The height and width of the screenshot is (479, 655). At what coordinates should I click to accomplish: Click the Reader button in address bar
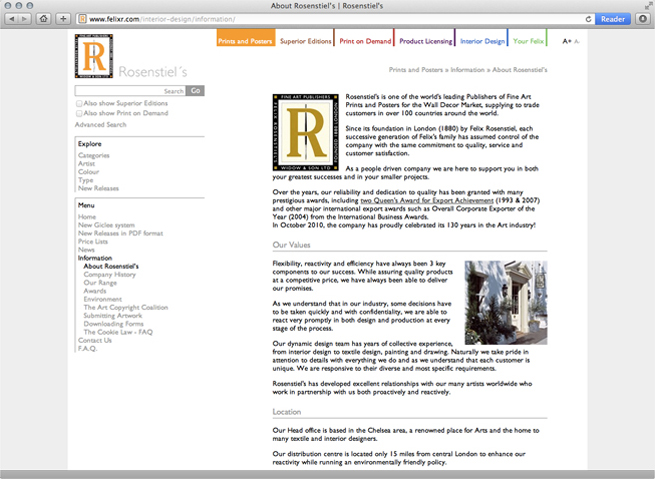click(612, 19)
